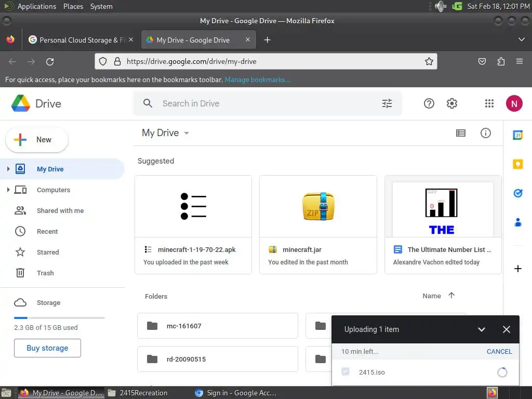Click the 2415.iso upload progress spinner
The image size is (532, 399).
click(x=502, y=372)
